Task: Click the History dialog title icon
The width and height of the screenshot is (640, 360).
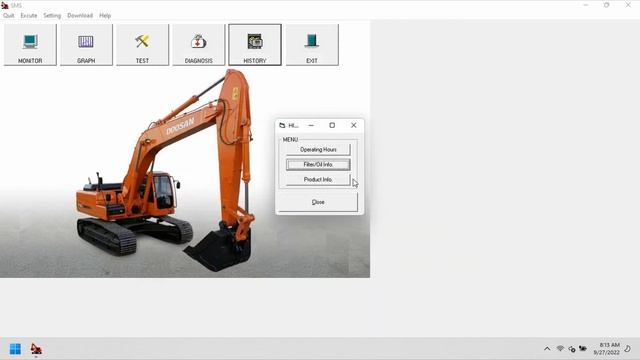Action: coord(282,125)
